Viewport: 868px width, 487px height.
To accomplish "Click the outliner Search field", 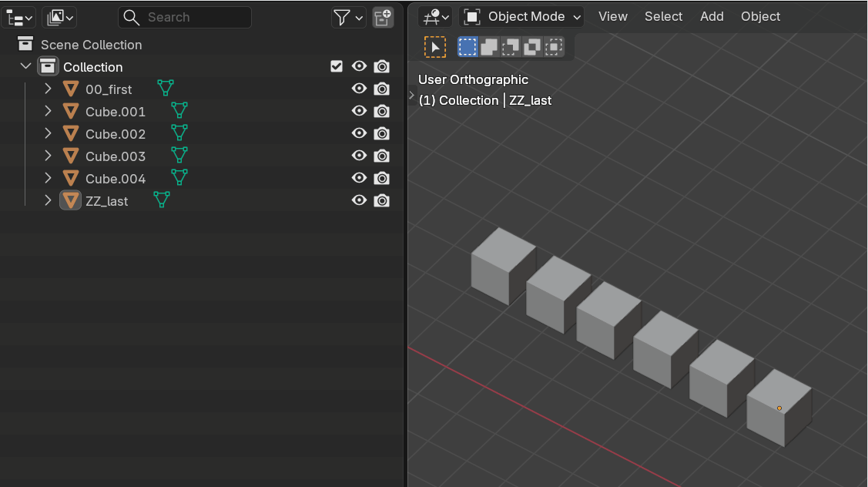I will point(185,18).
